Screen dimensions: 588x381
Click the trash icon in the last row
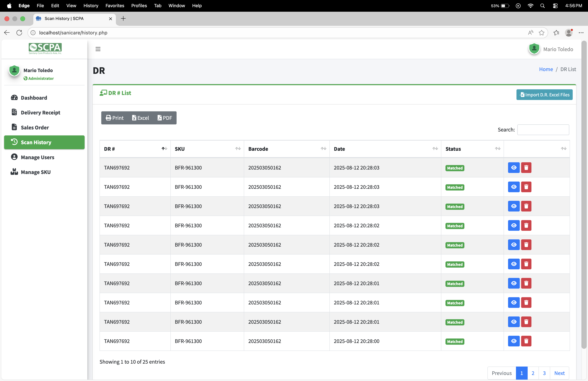[526, 341]
